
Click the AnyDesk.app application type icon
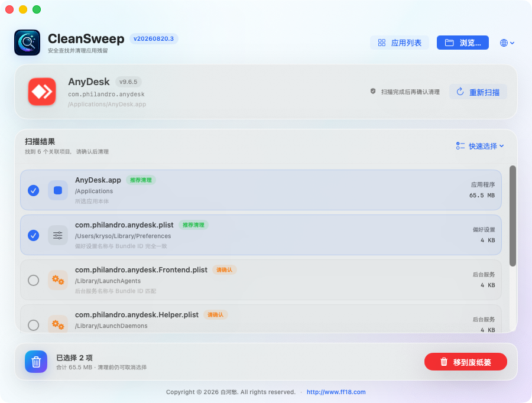58,190
